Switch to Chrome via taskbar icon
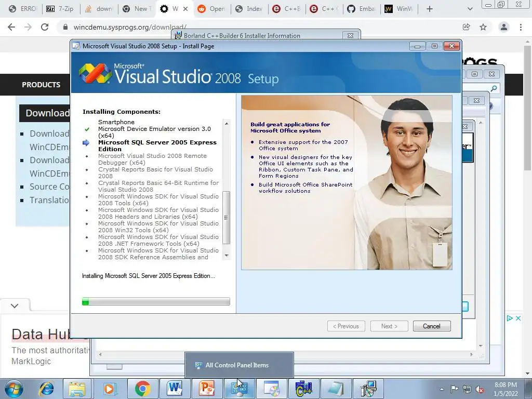Screen dimensions: 532x399 142,389
